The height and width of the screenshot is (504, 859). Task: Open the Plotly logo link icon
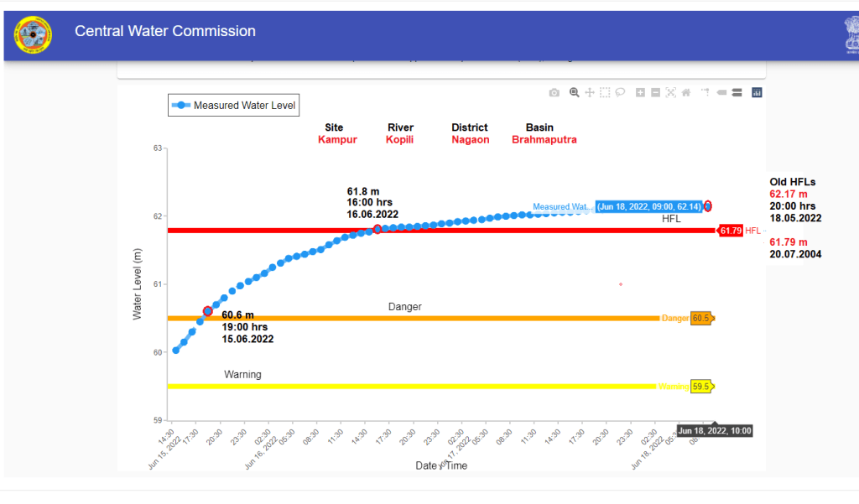756,93
